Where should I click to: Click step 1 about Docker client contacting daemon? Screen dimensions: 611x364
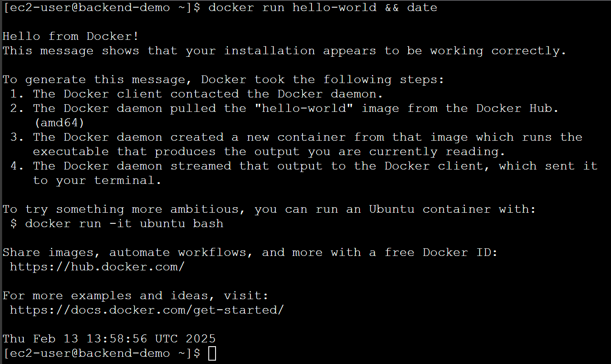click(x=196, y=94)
